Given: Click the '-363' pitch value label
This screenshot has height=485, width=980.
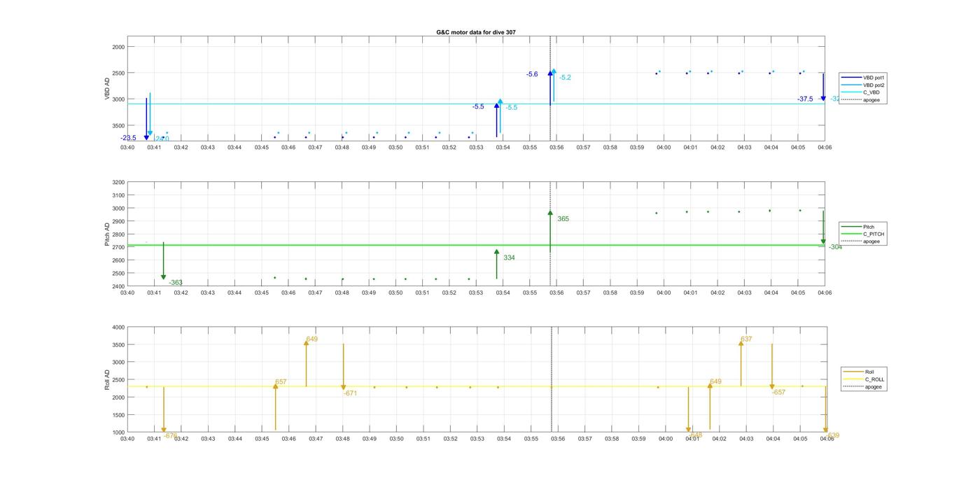Looking at the screenshot, I should (x=176, y=283).
